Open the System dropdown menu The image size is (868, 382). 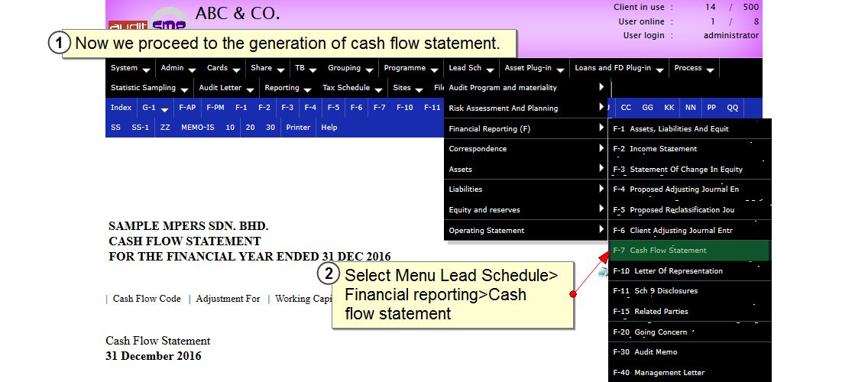click(x=129, y=68)
